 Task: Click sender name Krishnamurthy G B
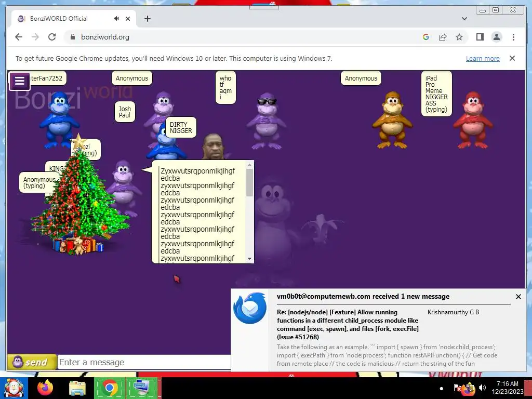pyautogui.click(x=453, y=312)
